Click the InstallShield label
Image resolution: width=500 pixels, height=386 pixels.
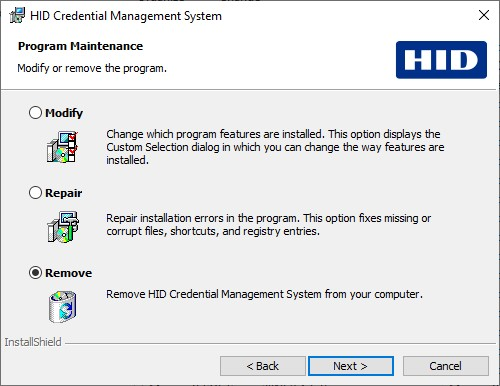33,342
